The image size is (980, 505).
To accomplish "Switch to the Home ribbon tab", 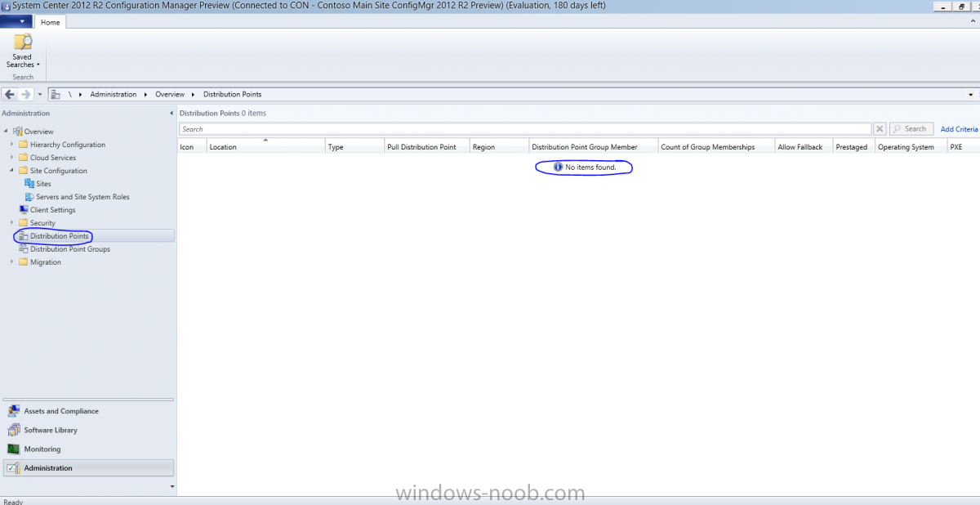I will click(x=51, y=22).
